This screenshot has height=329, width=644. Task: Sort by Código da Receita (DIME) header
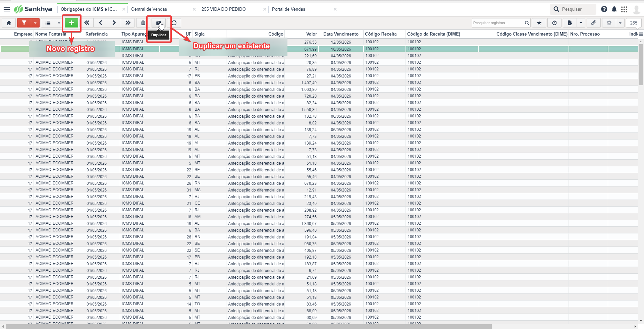click(x=434, y=34)
